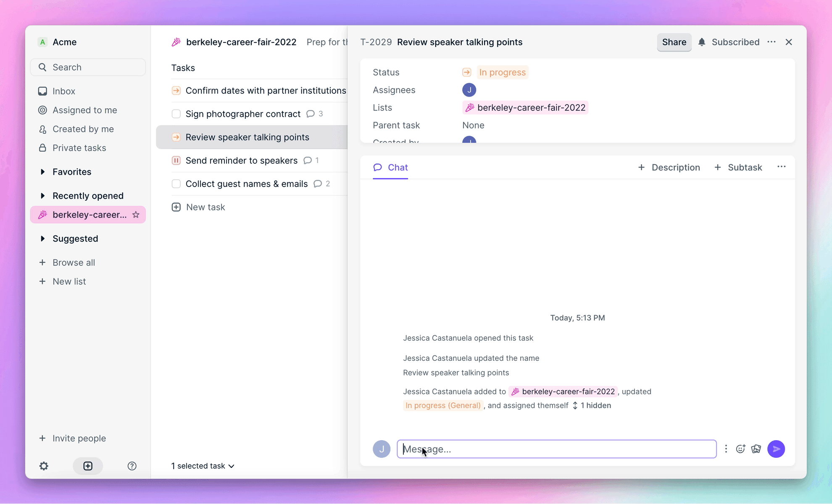The image size is (832, 504).
Task: Click the Search field in sidebar
Action: (88, 67)
